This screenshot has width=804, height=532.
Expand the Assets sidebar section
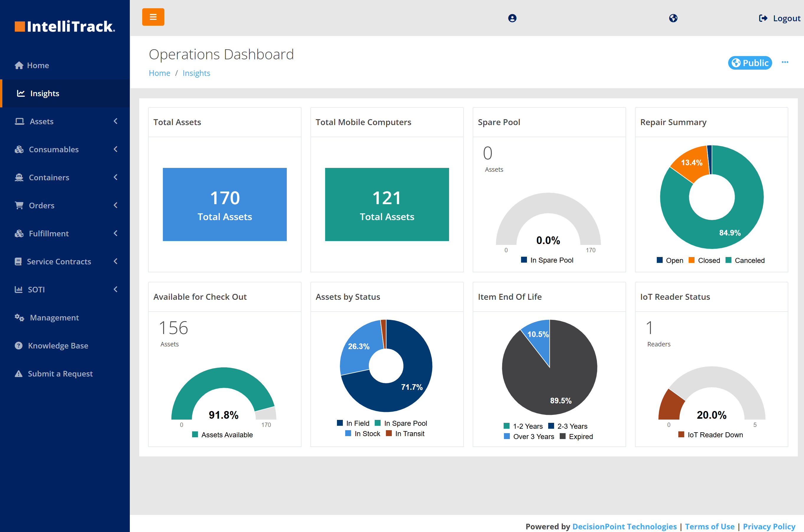(x=41, y=121)
